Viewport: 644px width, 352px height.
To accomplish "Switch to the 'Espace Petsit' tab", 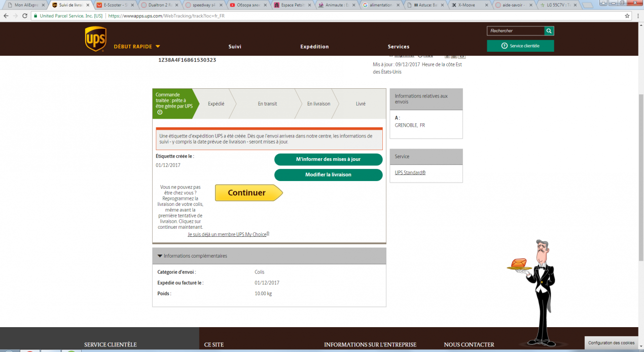I will coord(292,5).
